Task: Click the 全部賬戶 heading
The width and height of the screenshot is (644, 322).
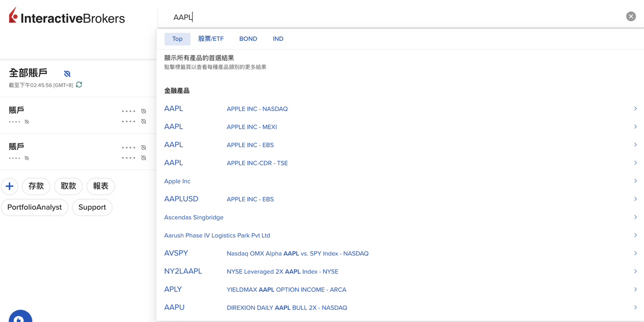Action: (28, 73)
